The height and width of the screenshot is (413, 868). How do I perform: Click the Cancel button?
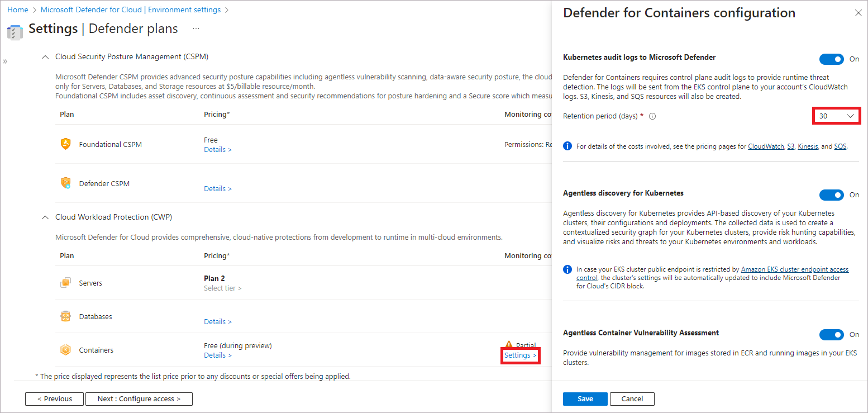click(632, 399)
